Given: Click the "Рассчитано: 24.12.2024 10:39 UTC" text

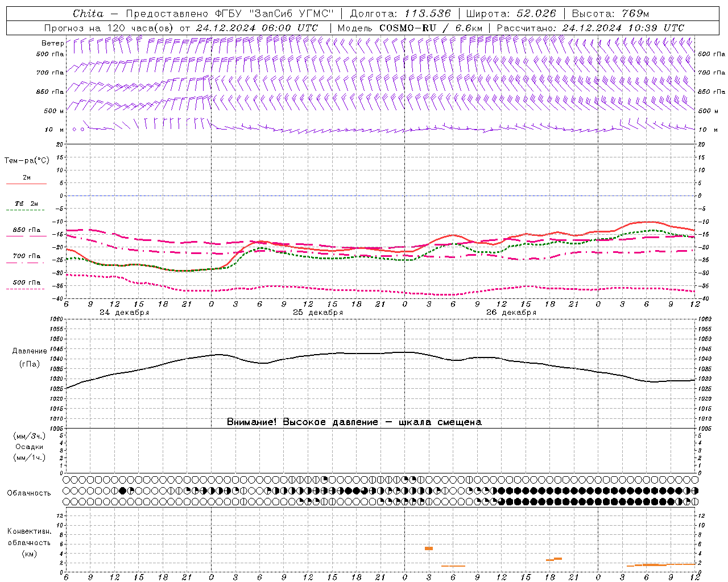Looking at the screenshot, I should 590,28.
